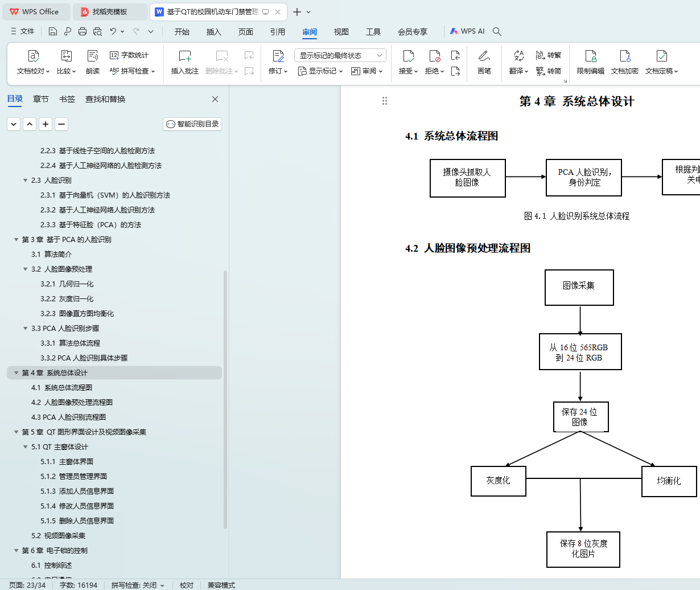
Task: Open 字数统计 word count
Action: click(129, 55)
